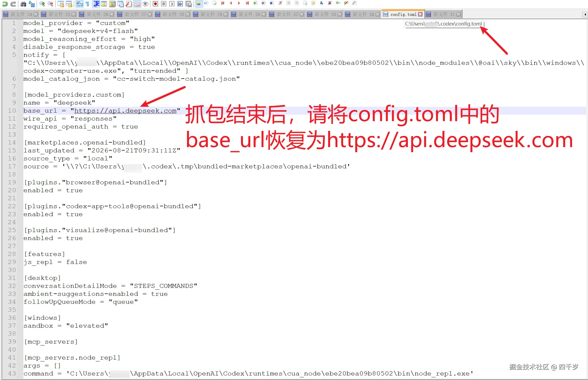Open the function list icon
The height and width of the screenshot is (380, 588).
click(x=129, y=4)
